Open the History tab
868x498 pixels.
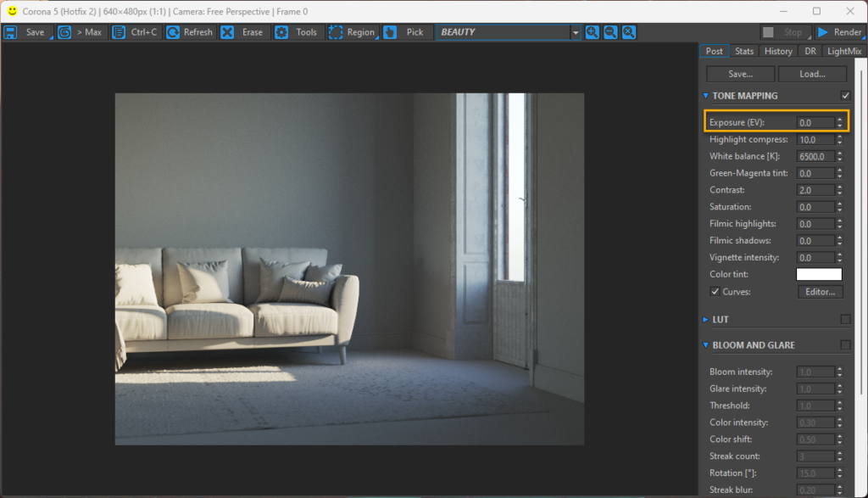pos(778,51)
